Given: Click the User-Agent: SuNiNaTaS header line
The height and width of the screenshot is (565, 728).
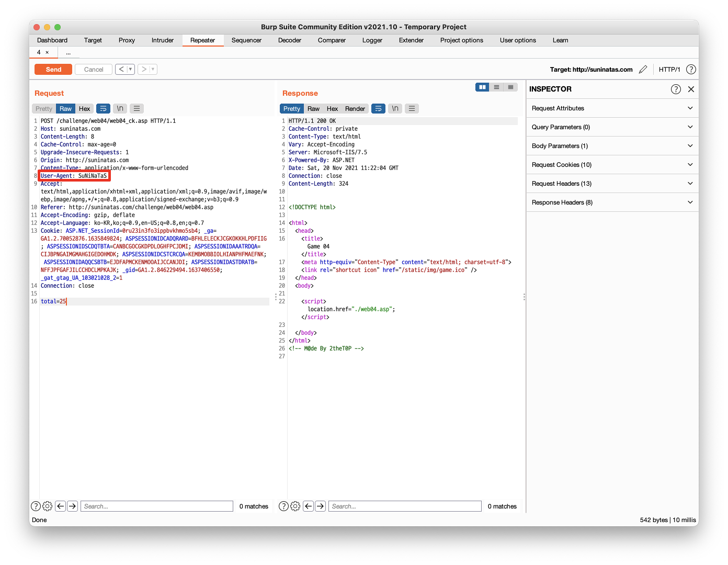Looking at the screenshot, I should tap(74, 176).
